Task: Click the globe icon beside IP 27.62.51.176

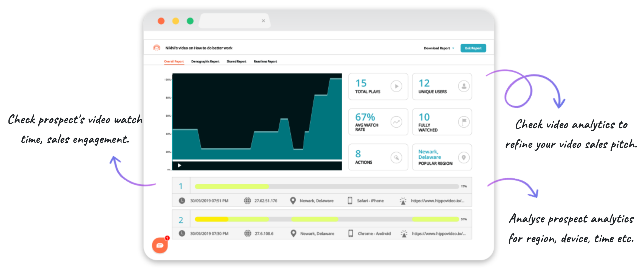Action: (248, 200)
